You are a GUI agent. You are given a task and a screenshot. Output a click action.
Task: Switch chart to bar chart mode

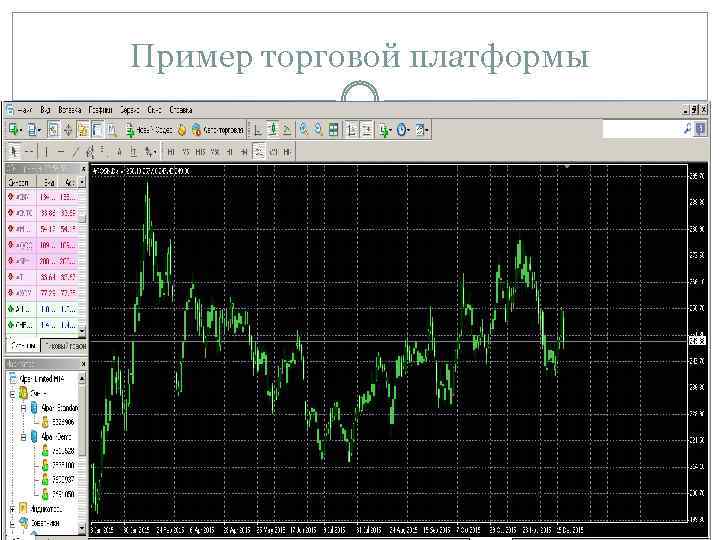click(x=258, y=130)
